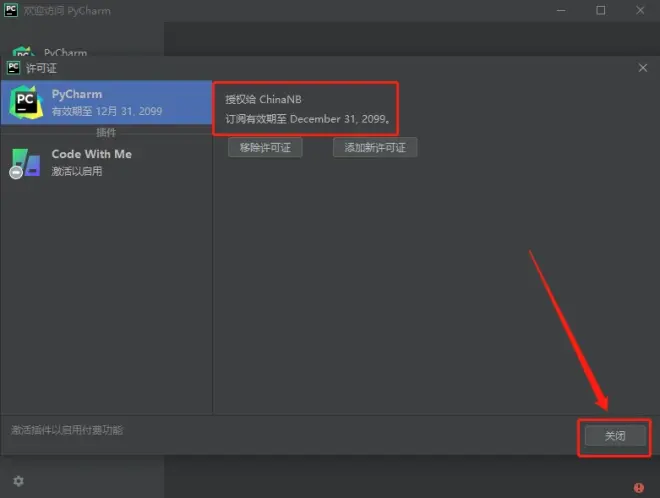
Task: Click the 添加新许可证 button
Action: 375,147
